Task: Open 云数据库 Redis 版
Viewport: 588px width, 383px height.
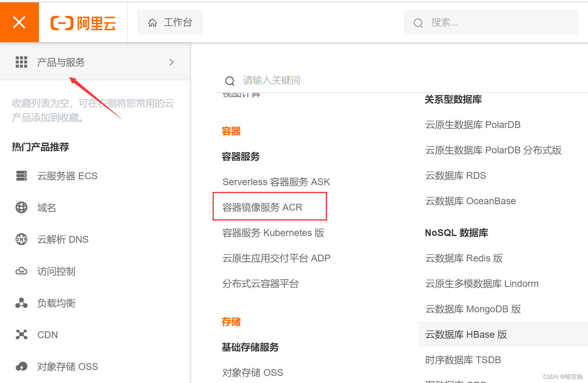Action: point(464,258)
